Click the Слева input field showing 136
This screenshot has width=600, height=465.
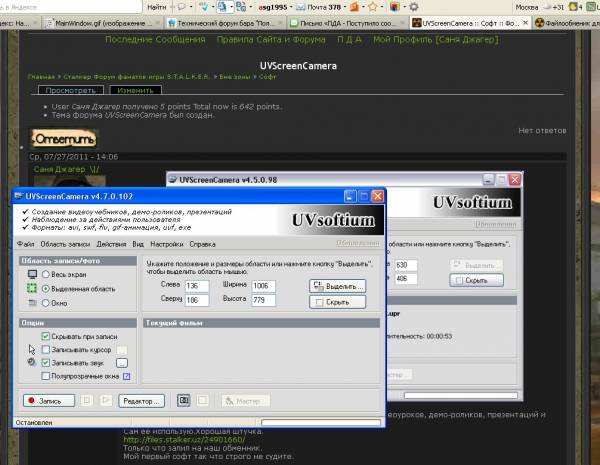point(197,286)
